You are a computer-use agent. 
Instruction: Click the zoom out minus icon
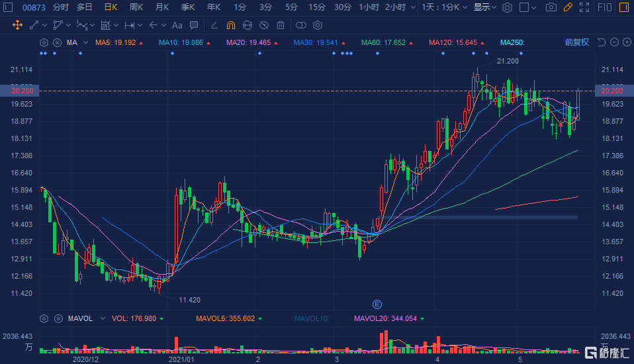coord(614,42)
